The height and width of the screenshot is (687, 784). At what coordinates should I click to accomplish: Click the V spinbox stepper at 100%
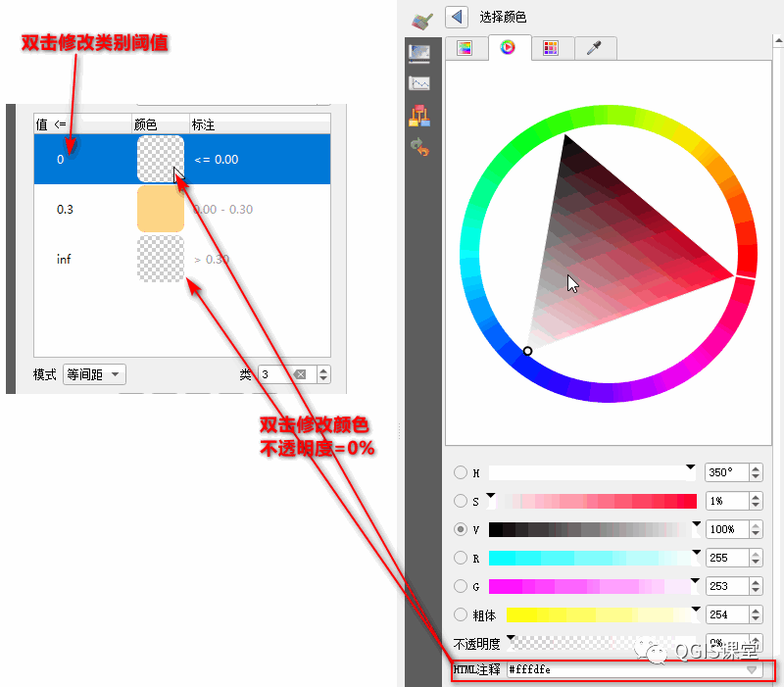click(x=756, y=529)
